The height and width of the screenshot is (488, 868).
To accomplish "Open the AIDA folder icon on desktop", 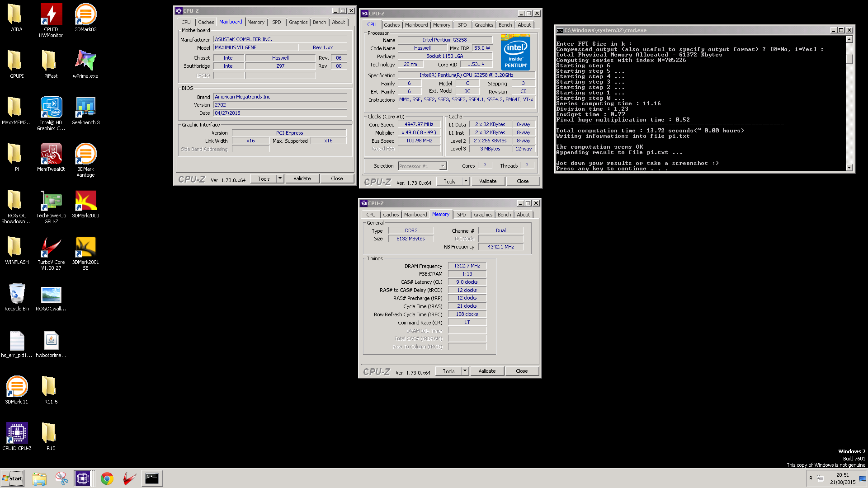I will click(16, 18).
